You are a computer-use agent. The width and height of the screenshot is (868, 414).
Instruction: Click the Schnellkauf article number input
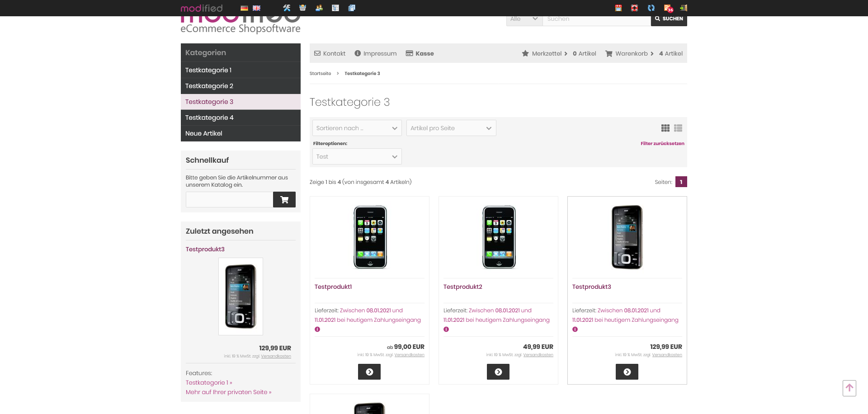tap(229, 199)
